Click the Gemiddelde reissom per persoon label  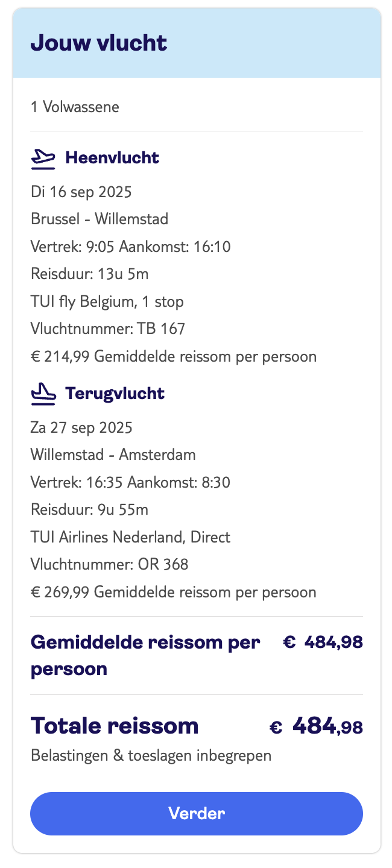(x=145, y=655)
